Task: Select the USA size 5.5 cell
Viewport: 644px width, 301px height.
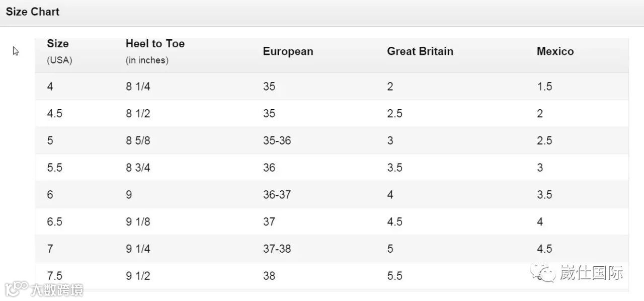Action: 54,168
